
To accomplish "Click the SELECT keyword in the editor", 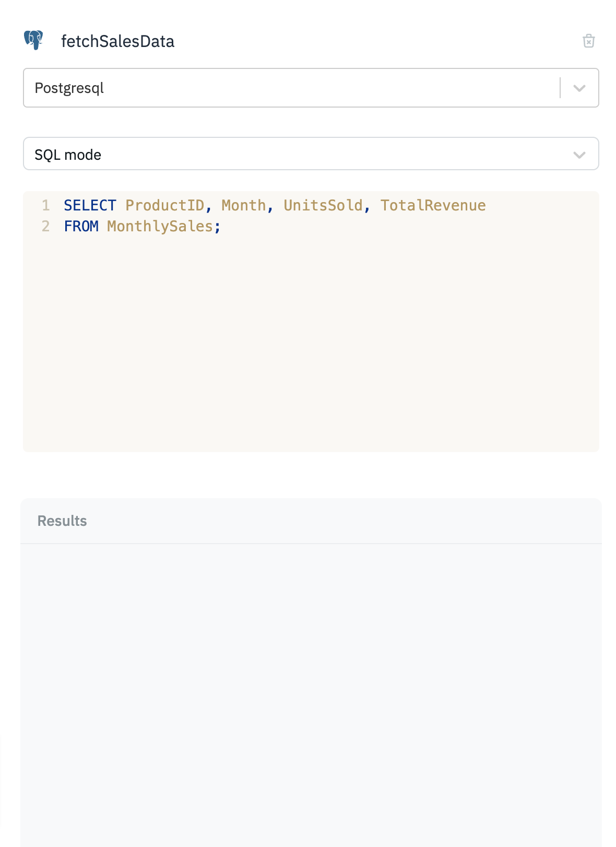I will click(90, 205).
